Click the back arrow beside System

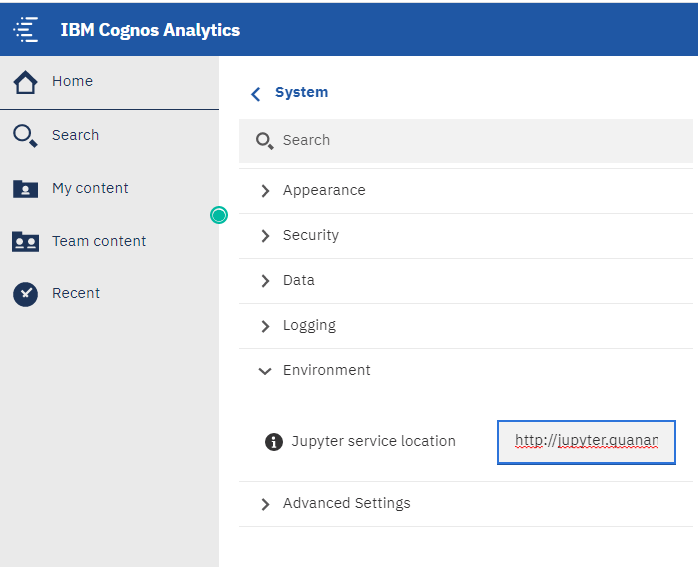click(x=256, y=94)
